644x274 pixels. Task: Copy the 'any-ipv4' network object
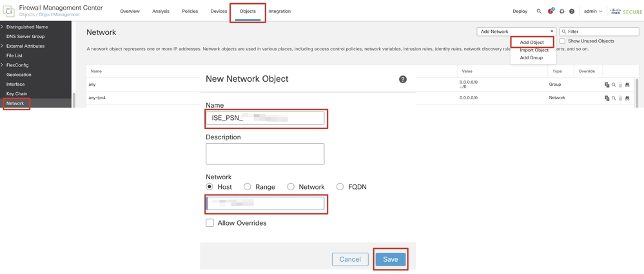[x=607, y=98]
